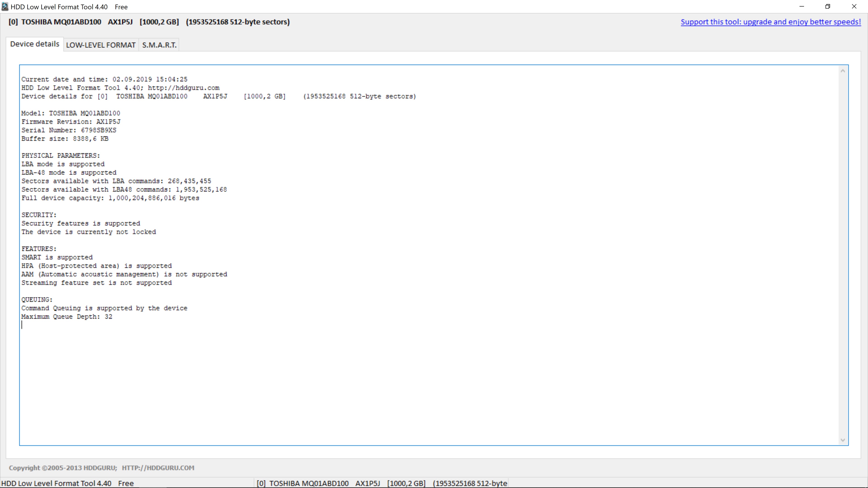Click the http://hddguru.com URL in details text

183,88
